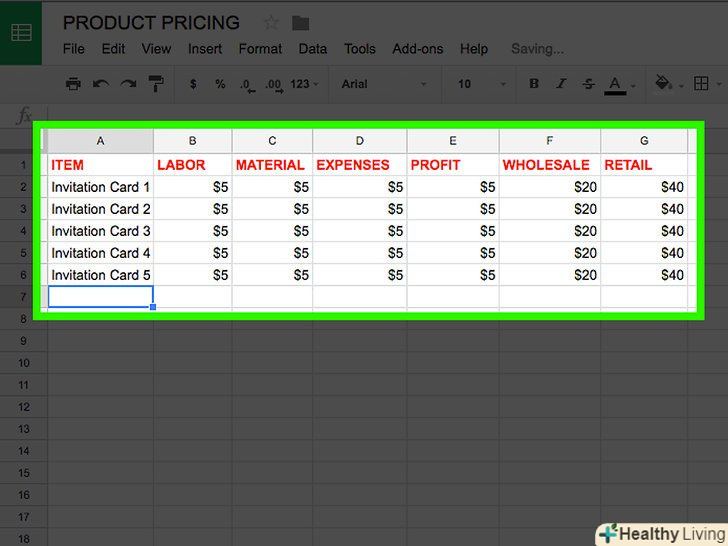
Task: Toggle italic formatting
Action: coord(561,84)
